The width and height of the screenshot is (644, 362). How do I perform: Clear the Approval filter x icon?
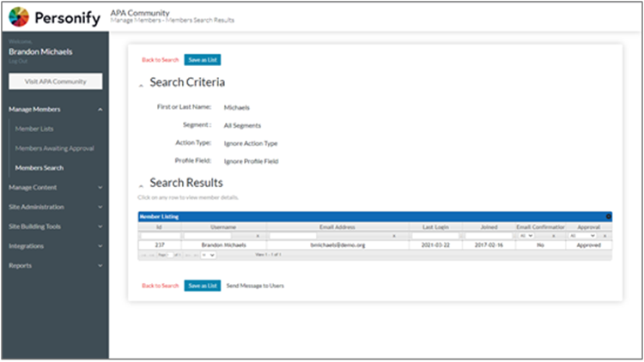point(605,235)
